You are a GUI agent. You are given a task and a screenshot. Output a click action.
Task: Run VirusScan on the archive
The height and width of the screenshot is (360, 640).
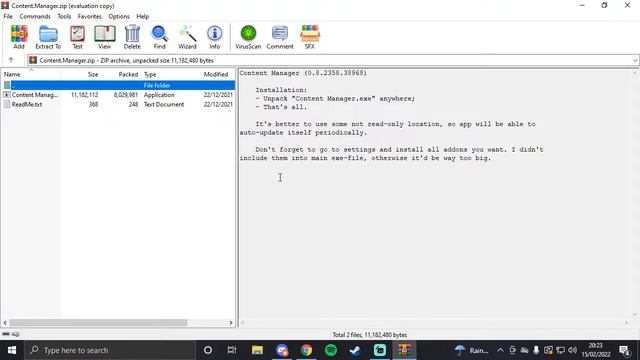pos(248,37)
